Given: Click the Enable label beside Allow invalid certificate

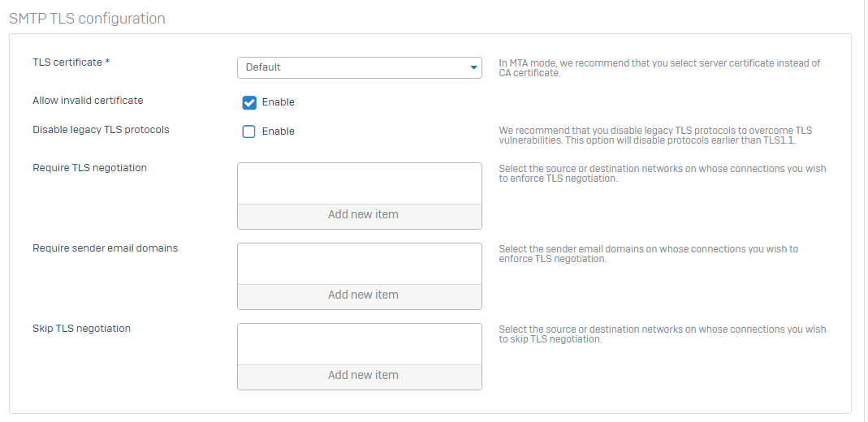Looking at the screenshot, I should 278,102.
